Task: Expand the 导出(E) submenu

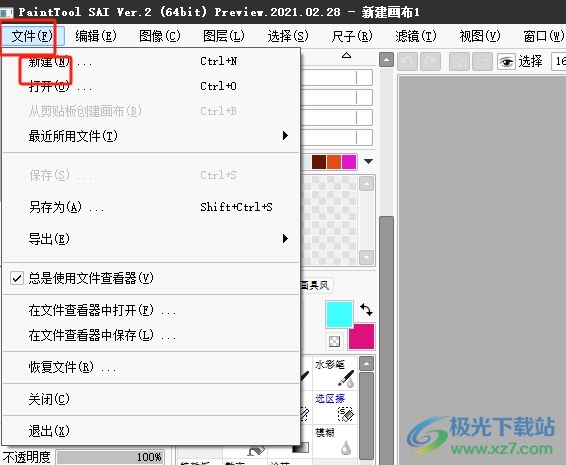Action: click(151, 239)
